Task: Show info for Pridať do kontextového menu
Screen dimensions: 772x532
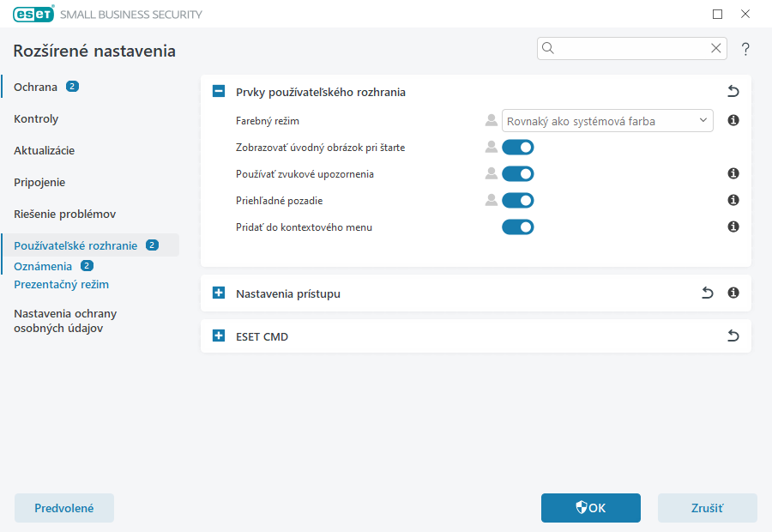Action: (x=733, y=227)
